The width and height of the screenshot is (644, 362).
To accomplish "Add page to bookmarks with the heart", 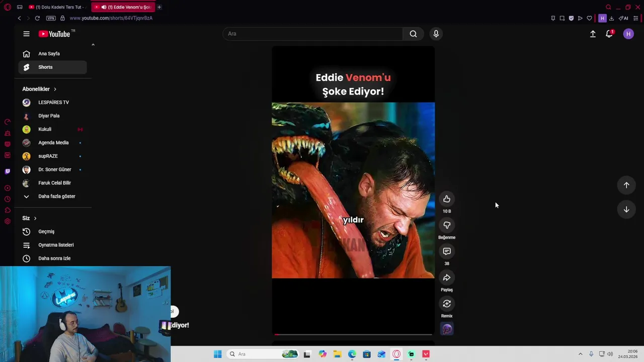I will pyautogui.click(x=589, y=18).
